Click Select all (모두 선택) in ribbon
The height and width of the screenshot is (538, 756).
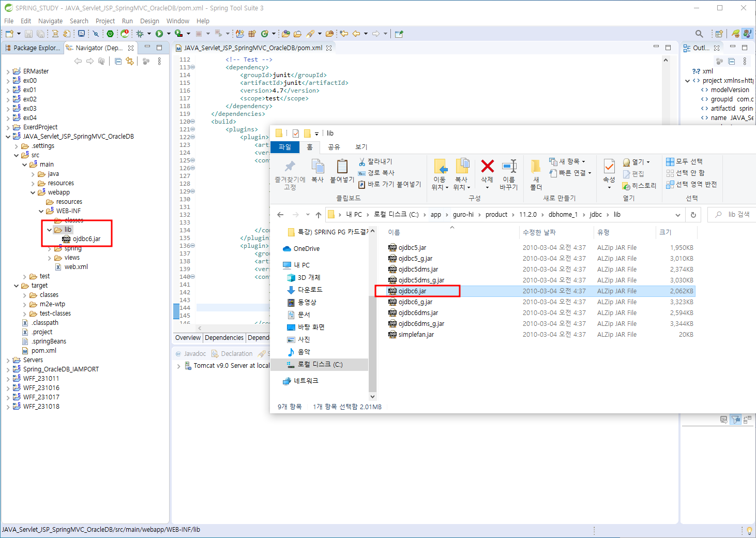point(684,162)
